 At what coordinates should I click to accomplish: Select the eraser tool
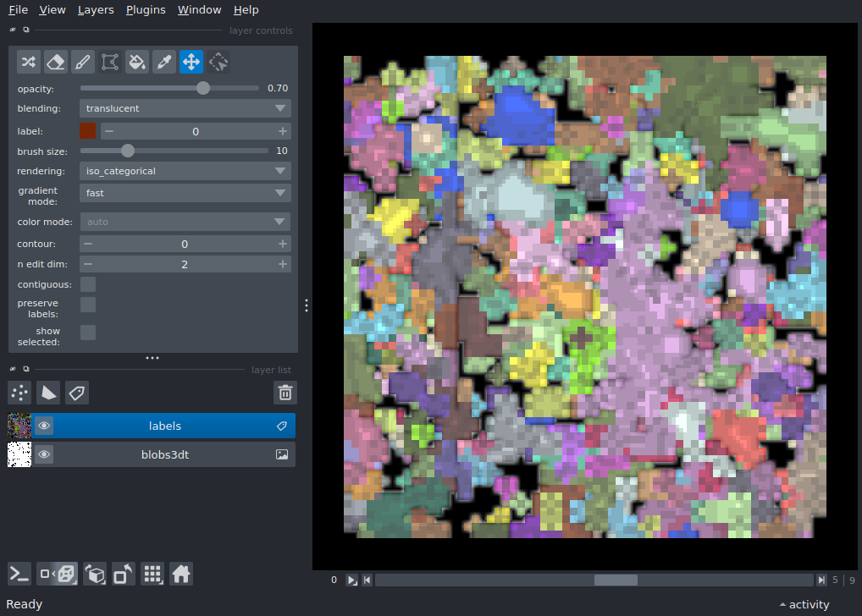click(x=56, y=62)
